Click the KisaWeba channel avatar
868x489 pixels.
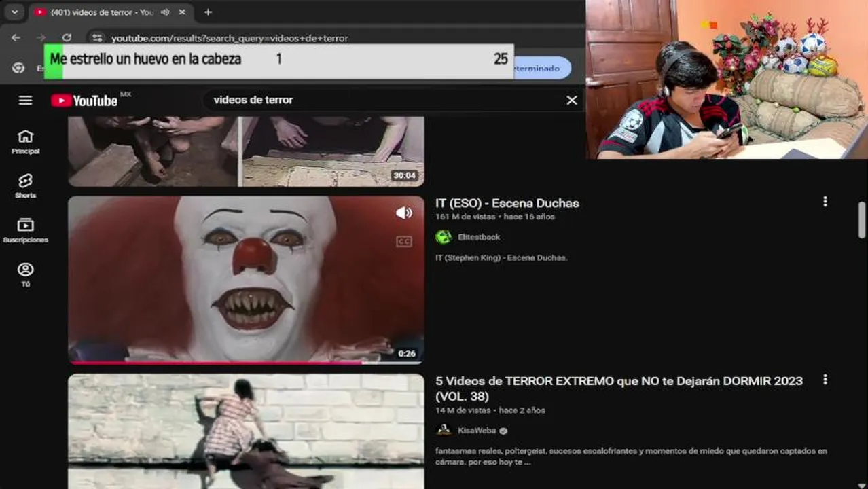pyautogui.click(x=444, y=430)
